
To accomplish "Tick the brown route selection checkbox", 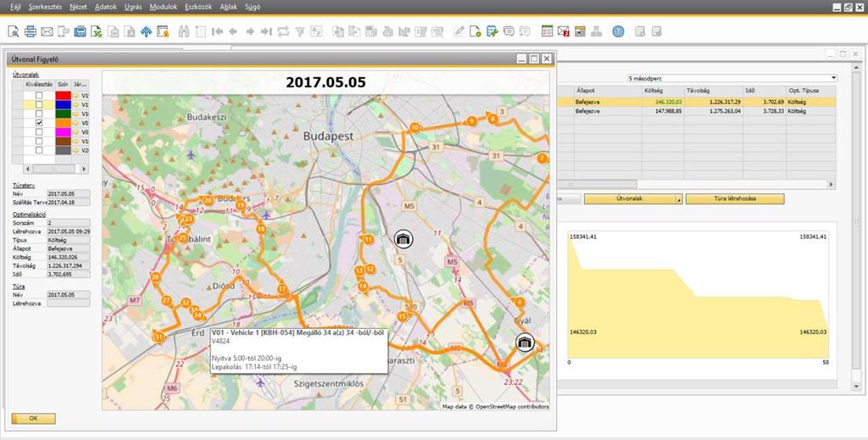I will click(x=39, y=141).
